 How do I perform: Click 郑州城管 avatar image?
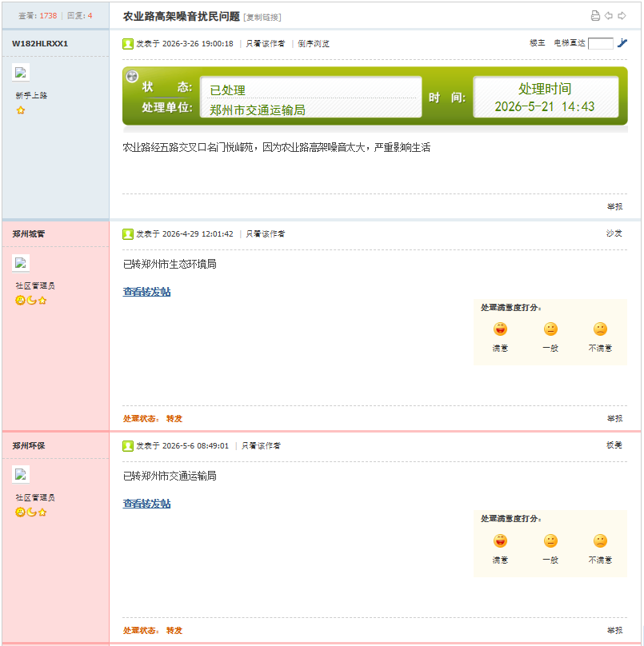[x=21, y=263]
